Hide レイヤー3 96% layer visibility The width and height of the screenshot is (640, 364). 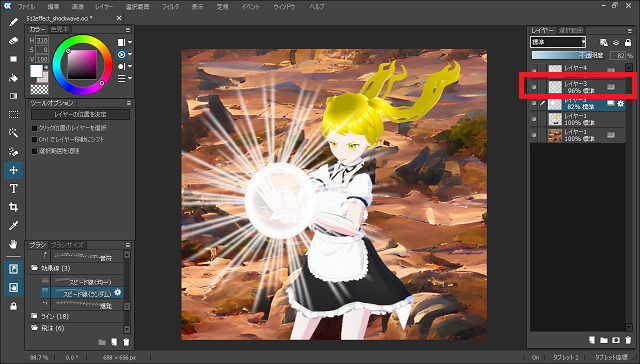534,87
